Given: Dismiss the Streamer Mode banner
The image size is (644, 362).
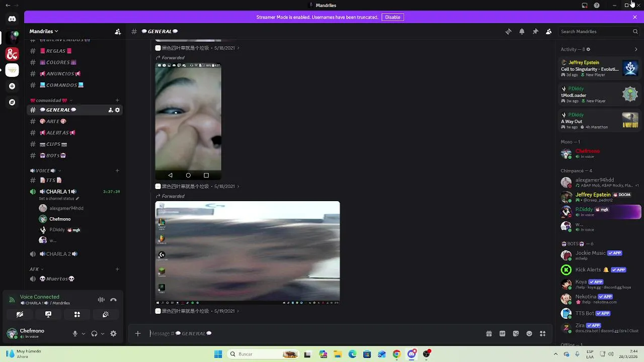Looking at the screenshot, I should click(x=635, y=17).
